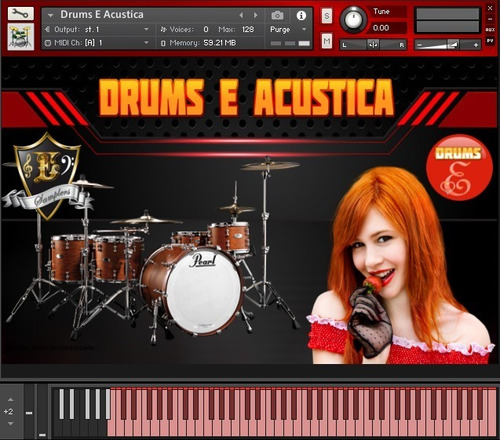Click the MIDI Ch connector icon
The width and height of the screenshot is (500, 440).
pyautogui.click(x=47, y=43)
